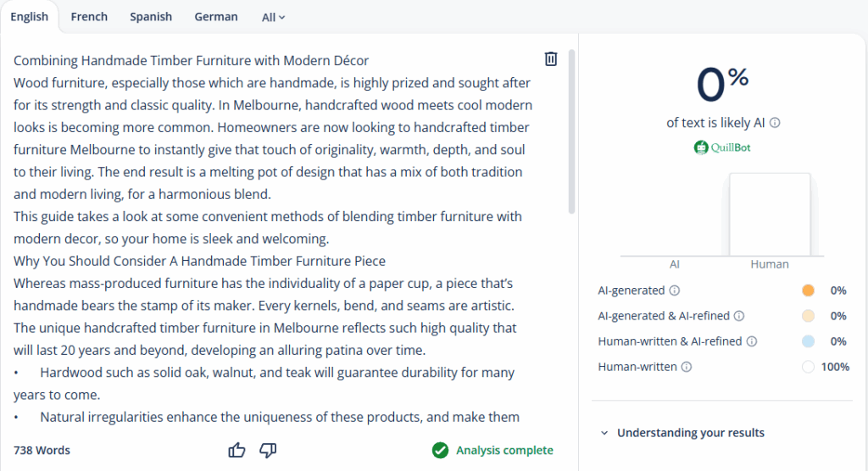This screenshot has height=471, width=868.
Task: Click the thumbs down feedback icon
Action: (x=268, y=450)
